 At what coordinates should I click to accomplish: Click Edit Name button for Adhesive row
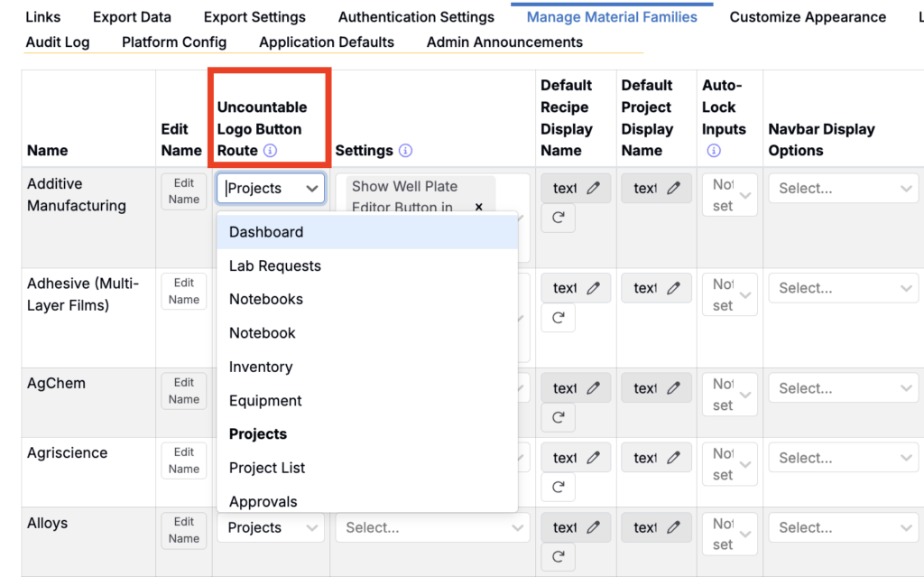coord(184,291)
